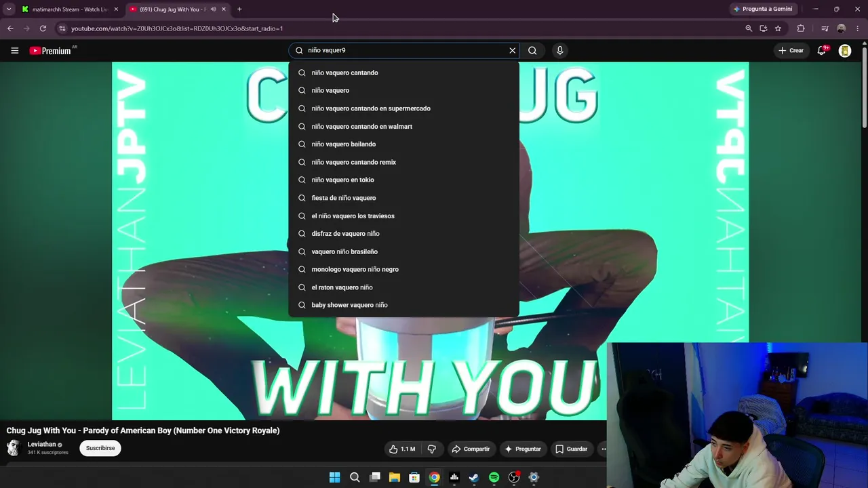Click the video title text
868x488 pixels.
pos(143,430)
